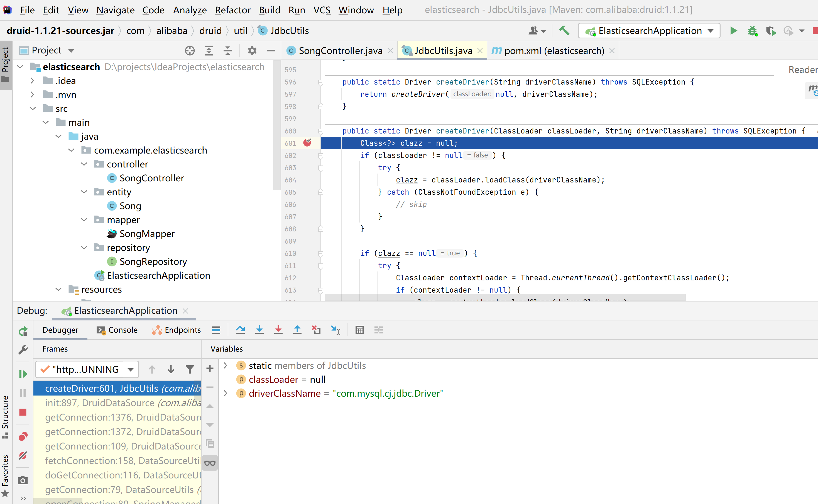The width and height of the screenshot is (818, 504).
Task: Expand the static members of JdbcUtils
Action: coord(227,365)
